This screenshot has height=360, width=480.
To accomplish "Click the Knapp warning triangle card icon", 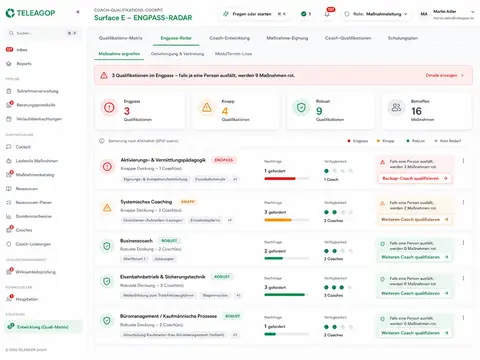I will pyautogui.click(x=207, y=107).
